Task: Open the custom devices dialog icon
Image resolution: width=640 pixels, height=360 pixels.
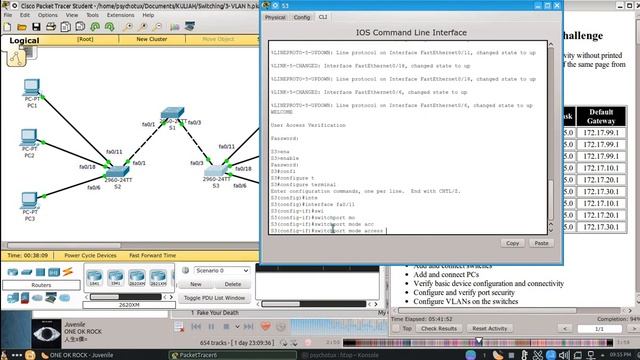Action: click(x=189, y=27)
